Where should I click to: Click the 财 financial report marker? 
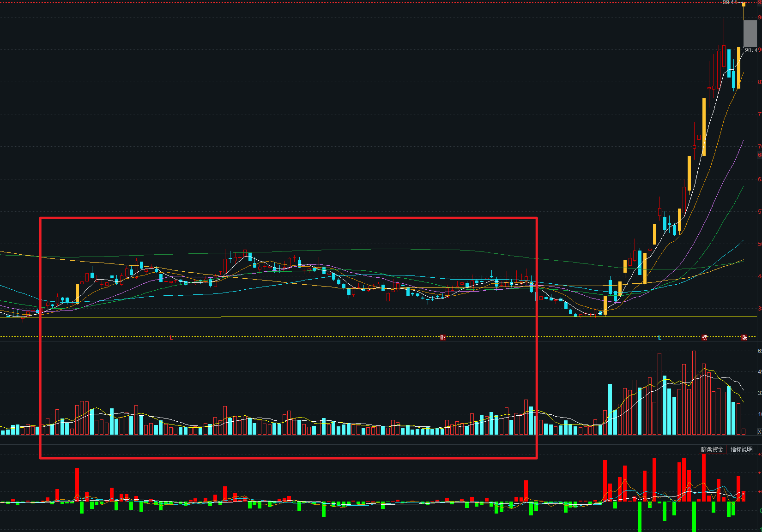[x=443, y=338]
